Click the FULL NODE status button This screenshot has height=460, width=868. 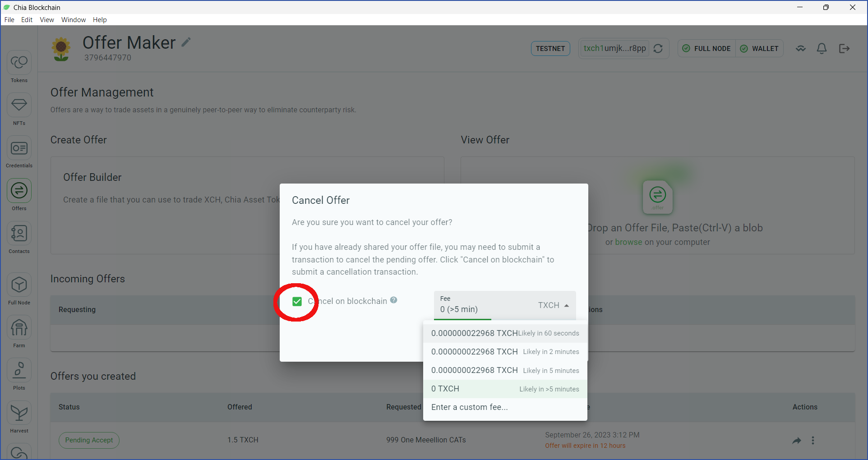pyautogui.click(x=706, y=48)
